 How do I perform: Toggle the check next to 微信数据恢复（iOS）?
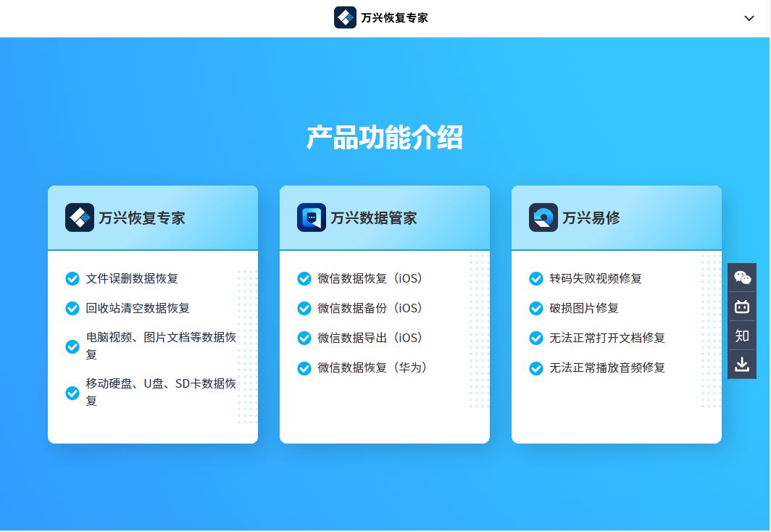pos(304,278)
